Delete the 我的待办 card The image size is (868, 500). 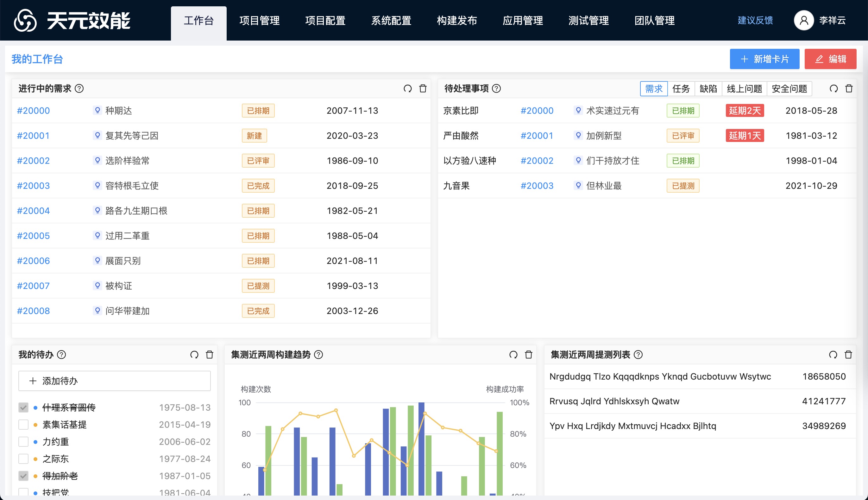(209, 354)
